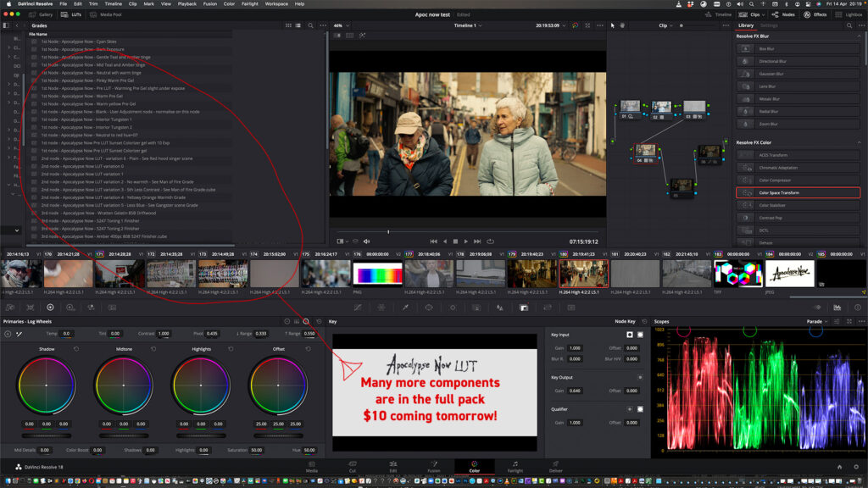The width and height of the screenshot is (868, 488).
Task: Open the Playback menu
Action: 187,4
